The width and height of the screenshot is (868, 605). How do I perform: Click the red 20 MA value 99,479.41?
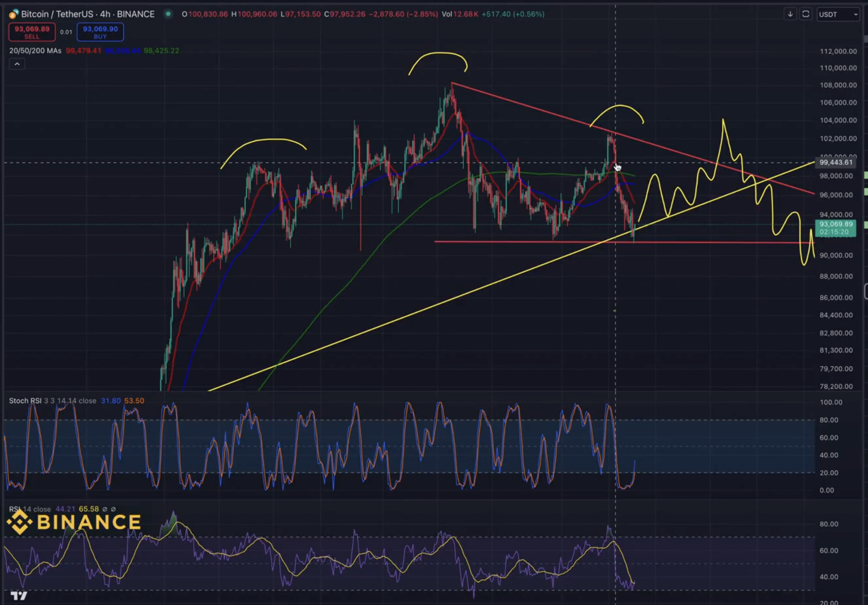pos(84,51)
